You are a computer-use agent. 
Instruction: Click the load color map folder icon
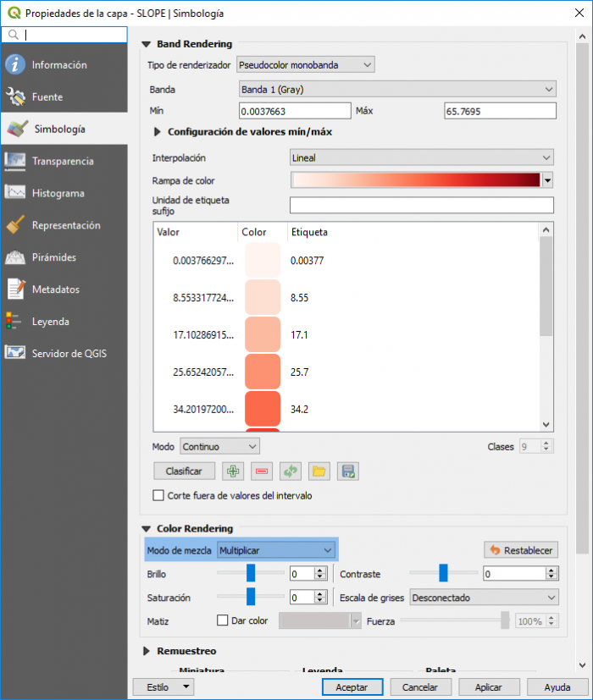pyautogui.click(x=319, y=471)
